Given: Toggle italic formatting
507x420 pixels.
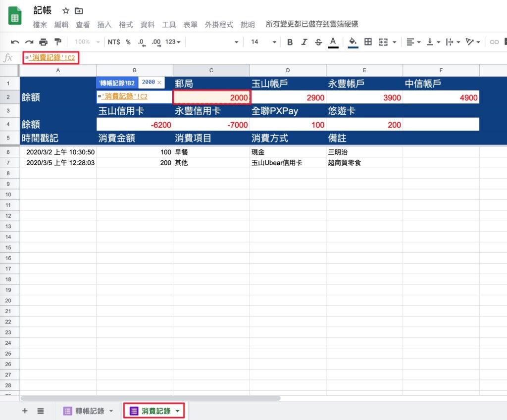Looking at the screenshot, I should click(x=304, y=42).
